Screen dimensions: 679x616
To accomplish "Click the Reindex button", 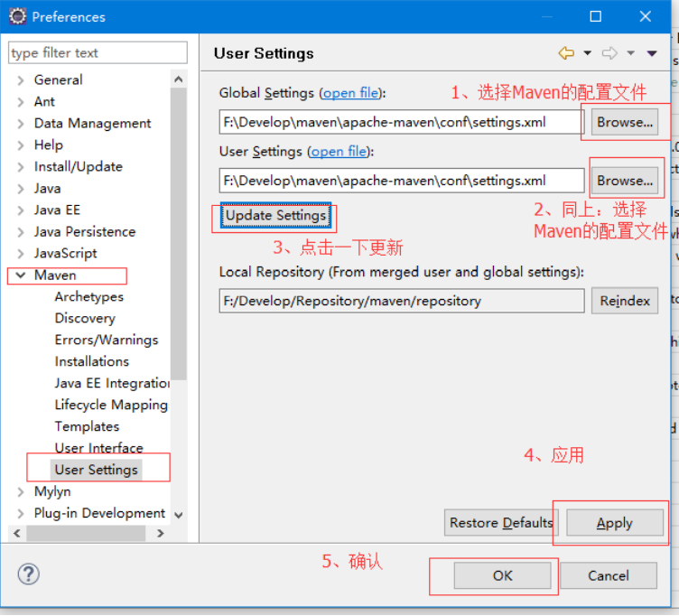I will click(625, 301).
